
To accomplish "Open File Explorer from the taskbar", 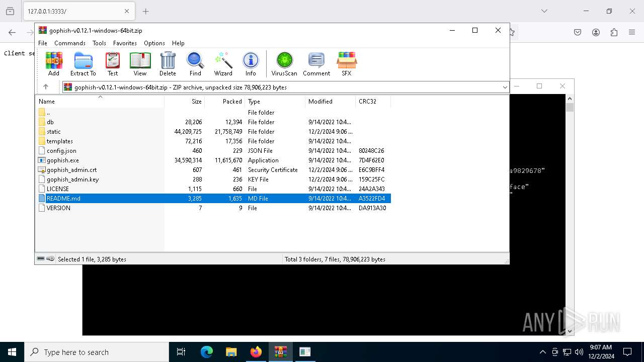I will [x=231, y=352].
